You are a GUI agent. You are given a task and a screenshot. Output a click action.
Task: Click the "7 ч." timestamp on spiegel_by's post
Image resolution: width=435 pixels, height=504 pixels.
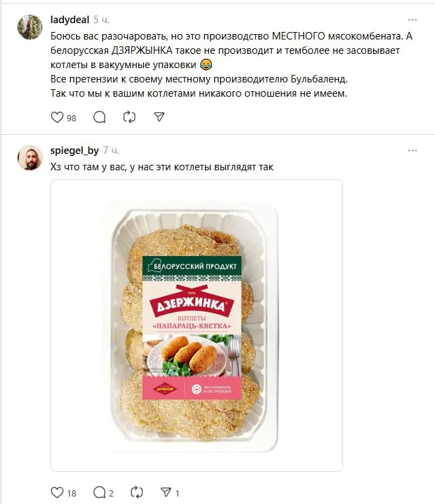point(111,151)
